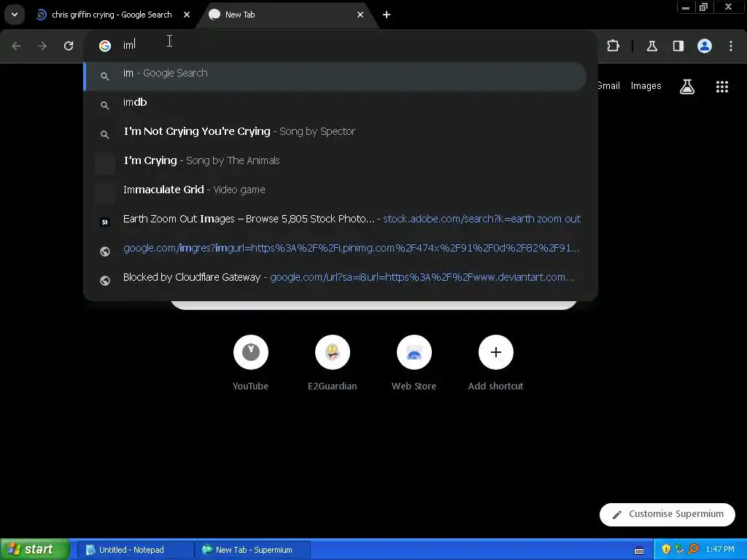Open the Windows start button

pos(35,549)
